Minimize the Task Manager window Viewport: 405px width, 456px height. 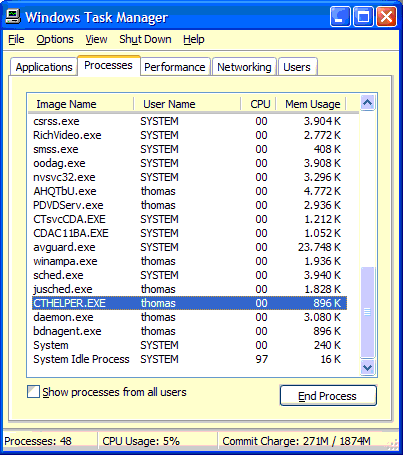340,17
